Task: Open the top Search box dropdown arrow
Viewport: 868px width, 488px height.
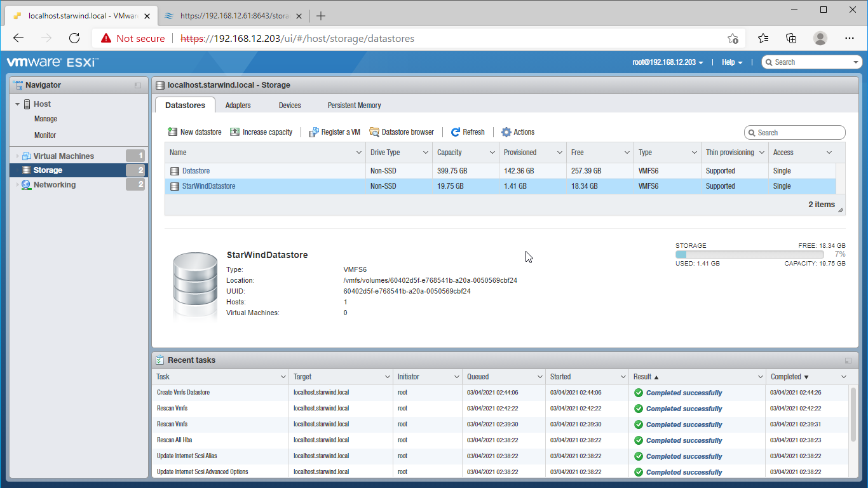Action: [x=856, y=62]
